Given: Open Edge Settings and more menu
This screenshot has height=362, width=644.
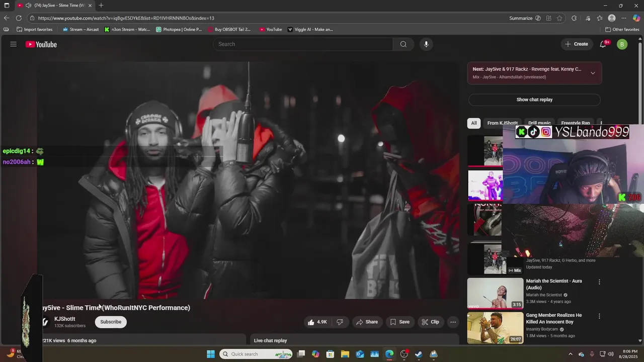Looking at the screenshot, I should click(624, 18).
